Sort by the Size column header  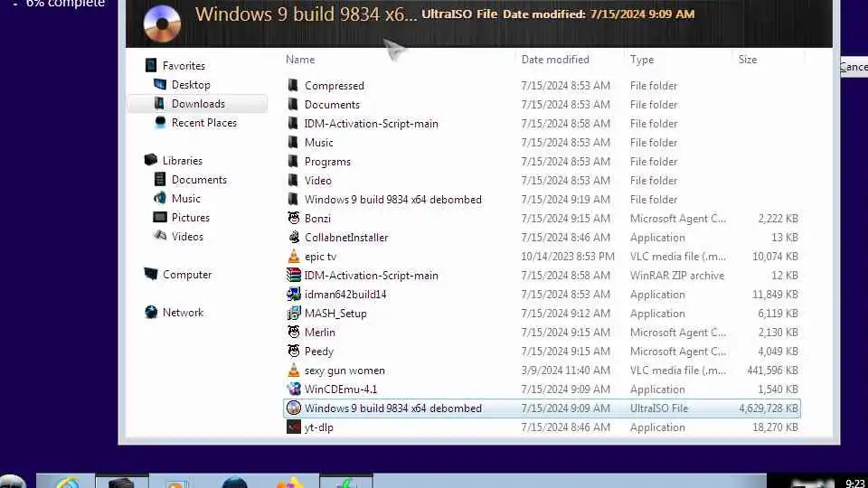[x=748, y=60]
